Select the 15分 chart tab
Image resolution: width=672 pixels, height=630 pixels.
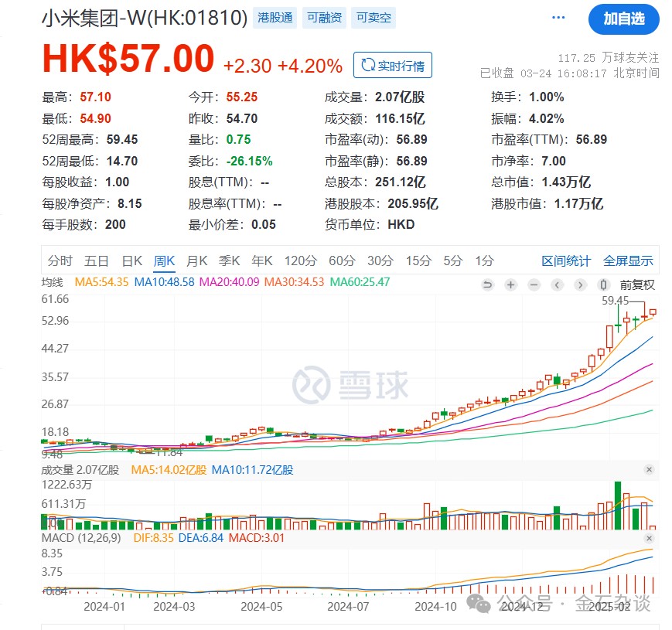[x=418, y=261]
